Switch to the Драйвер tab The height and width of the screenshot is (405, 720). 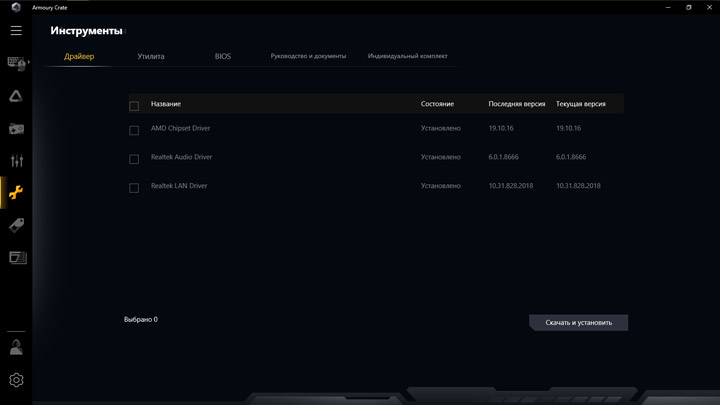click(79, 56)
